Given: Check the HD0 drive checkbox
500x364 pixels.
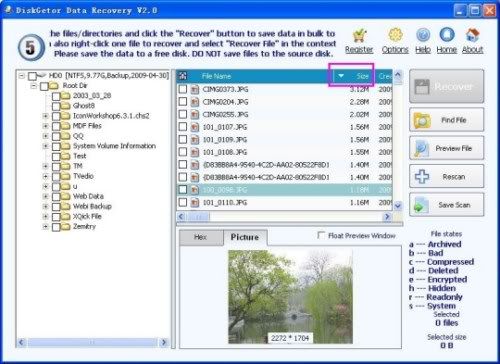Looking at the screenshot, I should tap(32, 76).
